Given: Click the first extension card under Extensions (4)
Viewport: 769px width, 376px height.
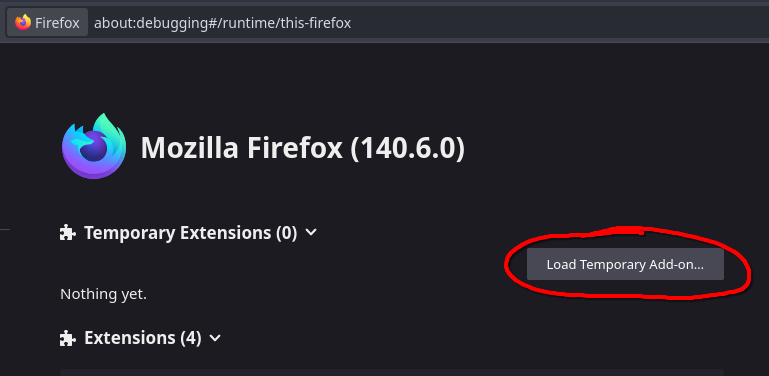Looking at the screenshot, I should pyautogui.click(x=392, y=373).
